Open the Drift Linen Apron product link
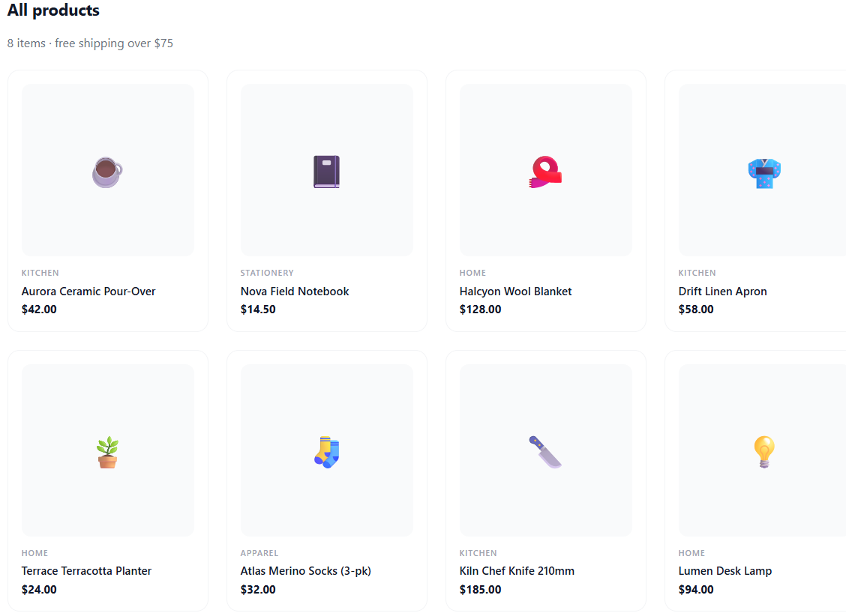This screenshot has height=616, width=846. coord(722,291)
